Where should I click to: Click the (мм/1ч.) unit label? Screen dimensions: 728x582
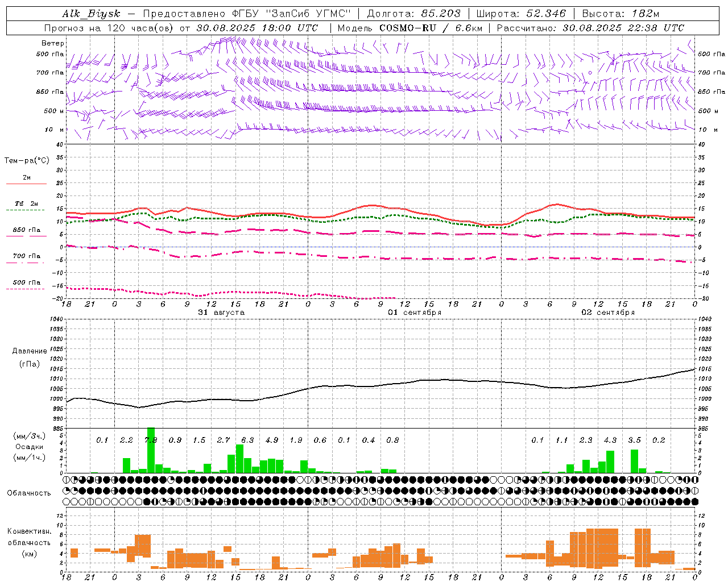coord(29,457)
